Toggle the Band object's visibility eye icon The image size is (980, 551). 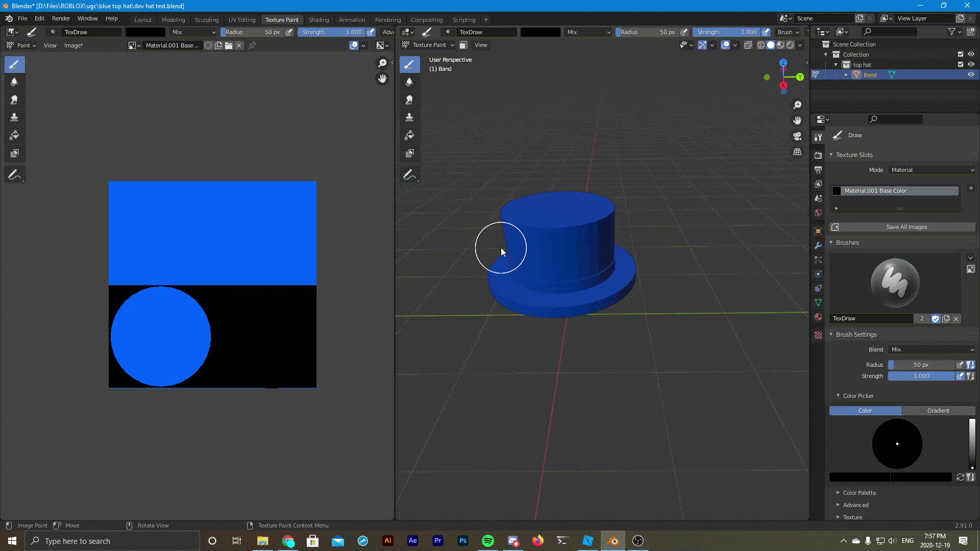click(970, 74)
